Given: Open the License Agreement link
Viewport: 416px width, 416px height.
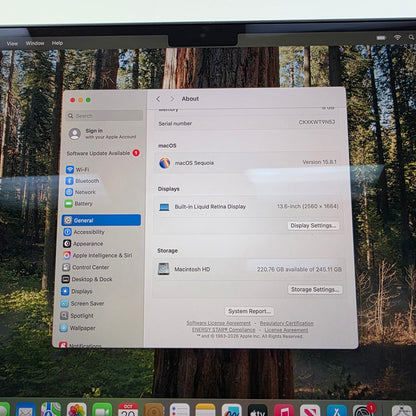Looking at the screenshot, I should [286, 330].
